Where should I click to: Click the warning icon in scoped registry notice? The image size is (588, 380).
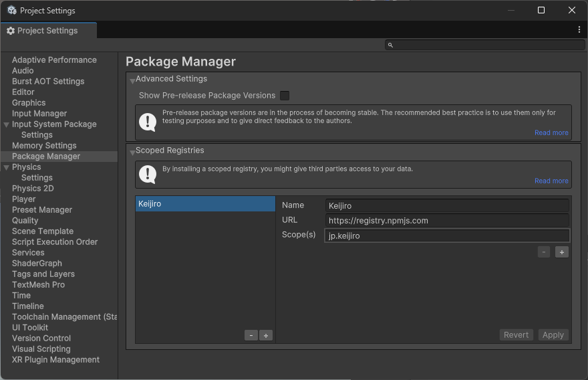[x=147, y=174]
